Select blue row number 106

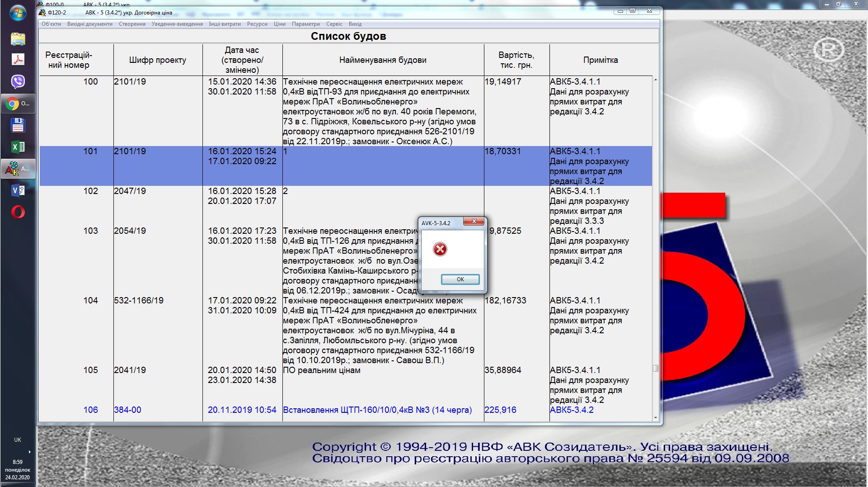[x=346, y=410]
